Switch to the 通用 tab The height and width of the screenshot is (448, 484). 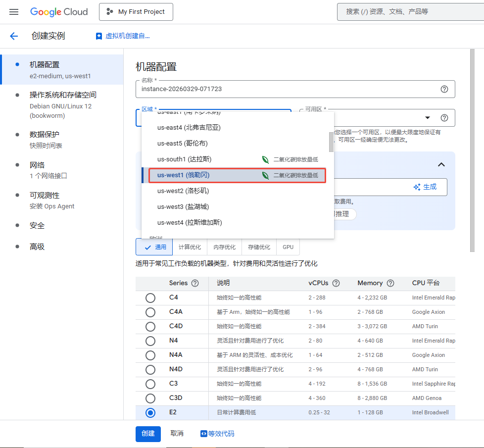(x=154, y=247)
